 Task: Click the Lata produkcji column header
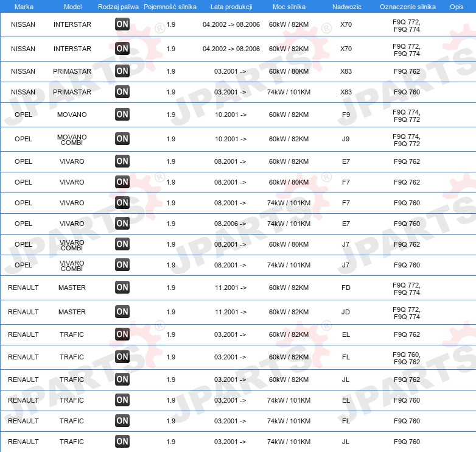click(231, 7)
